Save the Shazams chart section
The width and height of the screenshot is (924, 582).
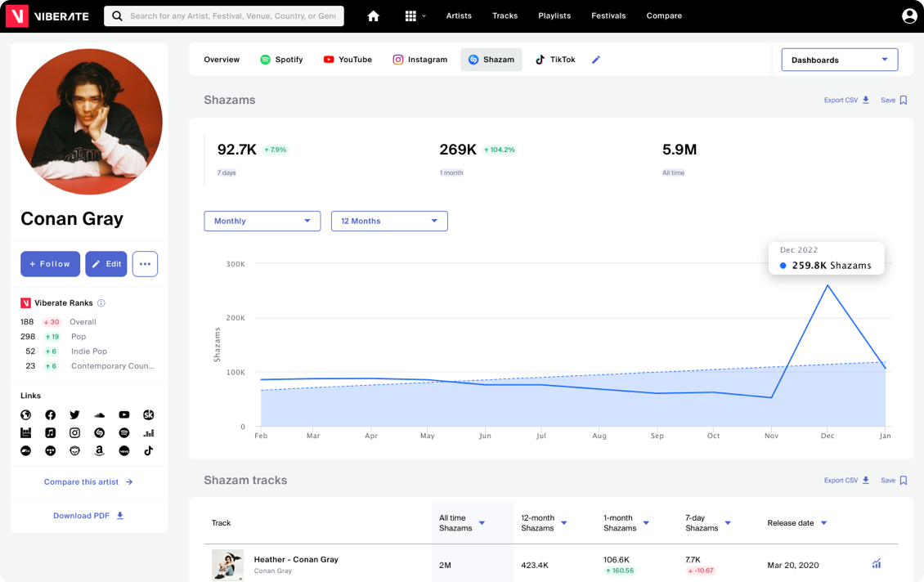point(894,101)
